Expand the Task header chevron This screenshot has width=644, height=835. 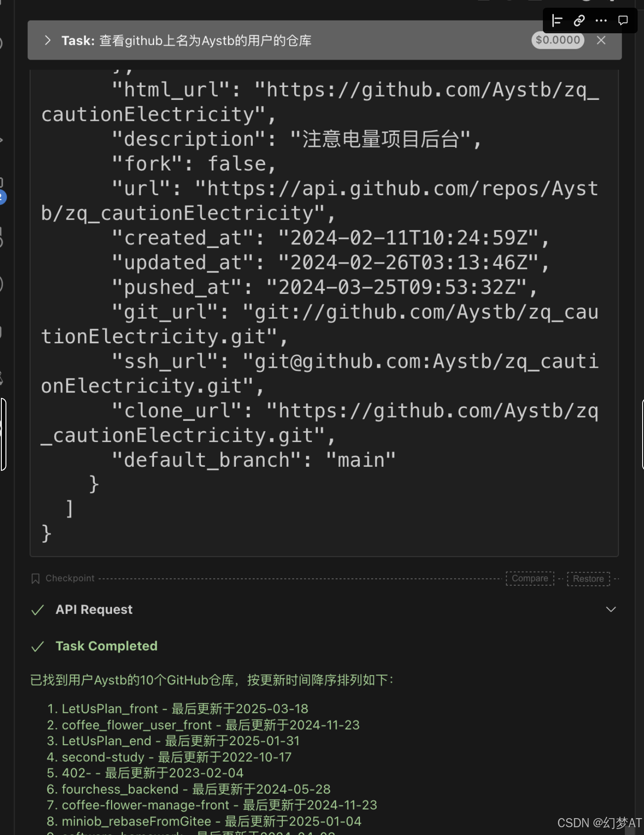(48, 41)
